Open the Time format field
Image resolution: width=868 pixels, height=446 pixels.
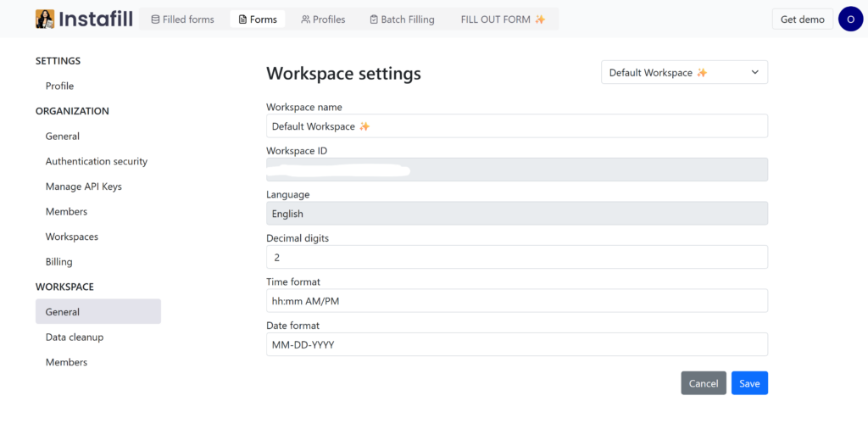pos(516,301)
